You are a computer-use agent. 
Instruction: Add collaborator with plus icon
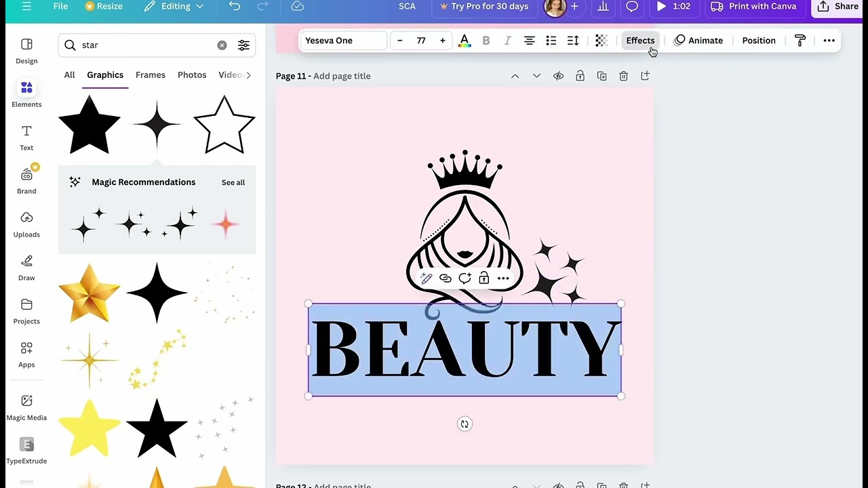pyautogui.click(x=574, y=7)
